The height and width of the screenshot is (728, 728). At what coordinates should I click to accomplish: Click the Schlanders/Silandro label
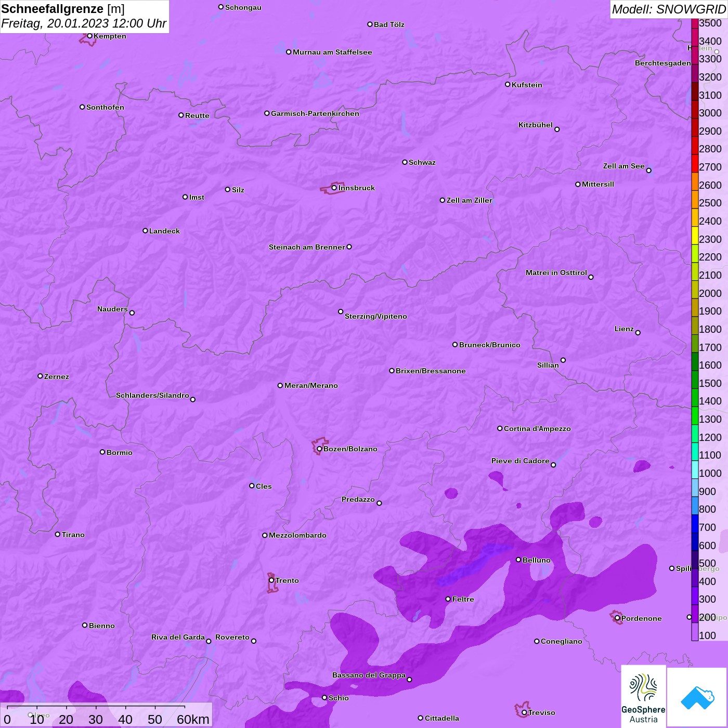152,395
